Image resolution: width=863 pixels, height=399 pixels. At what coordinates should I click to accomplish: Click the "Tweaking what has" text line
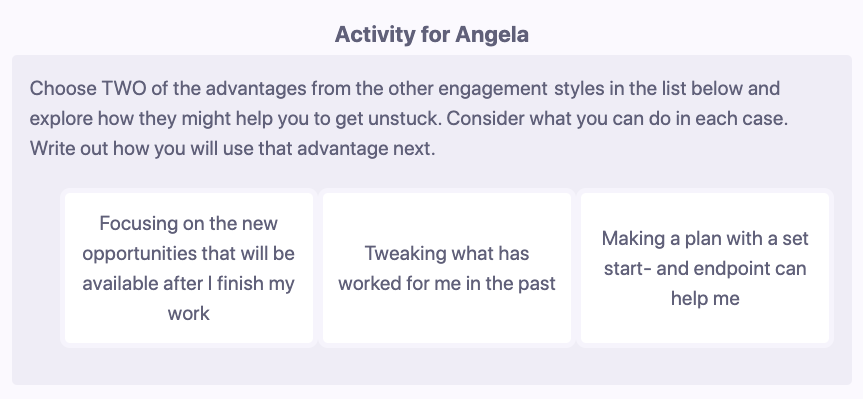(x=447, y=253)
